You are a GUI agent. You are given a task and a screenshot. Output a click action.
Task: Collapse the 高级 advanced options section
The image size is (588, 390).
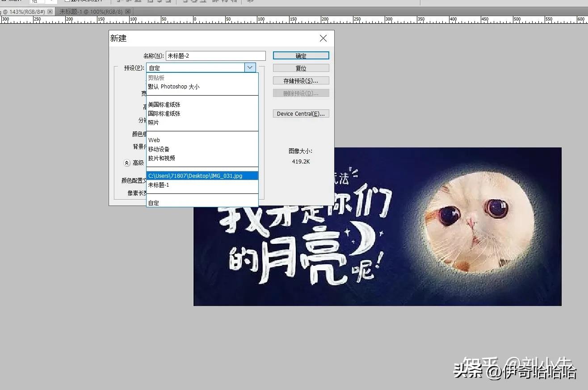(126, 163)
